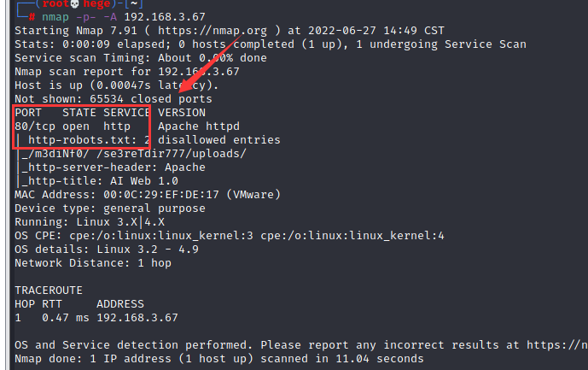
Task: Click the skull icon in the prompt
Action: click(x=75, y=4)
